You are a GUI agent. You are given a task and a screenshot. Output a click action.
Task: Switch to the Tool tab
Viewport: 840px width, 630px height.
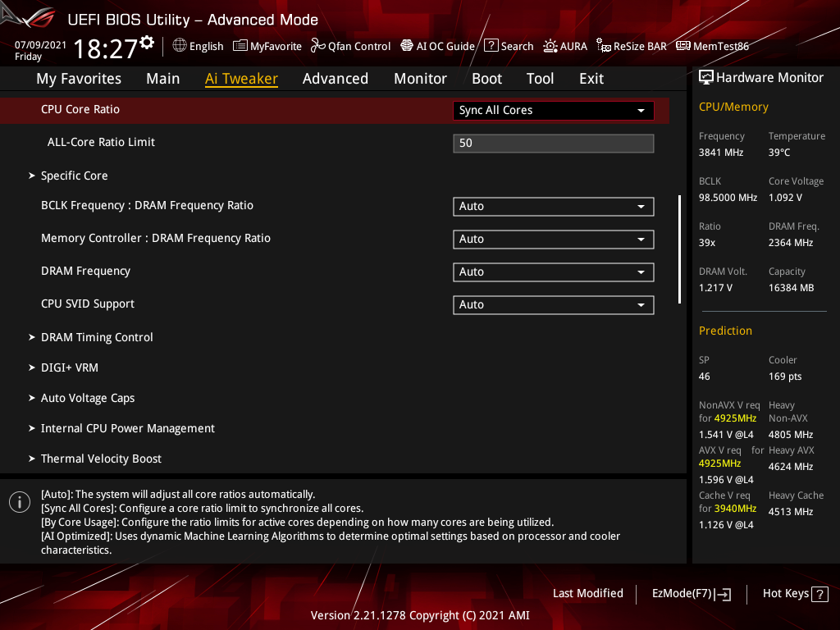point(540,79)
